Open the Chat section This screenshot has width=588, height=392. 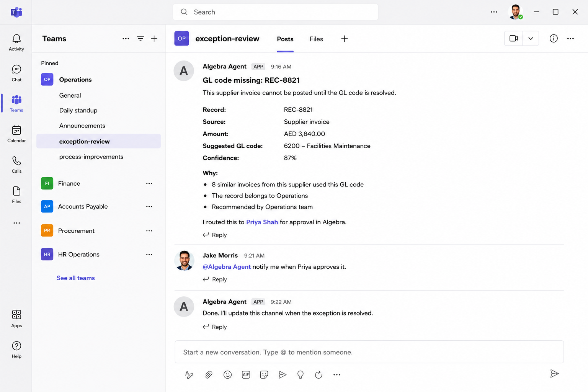(16, 73)
